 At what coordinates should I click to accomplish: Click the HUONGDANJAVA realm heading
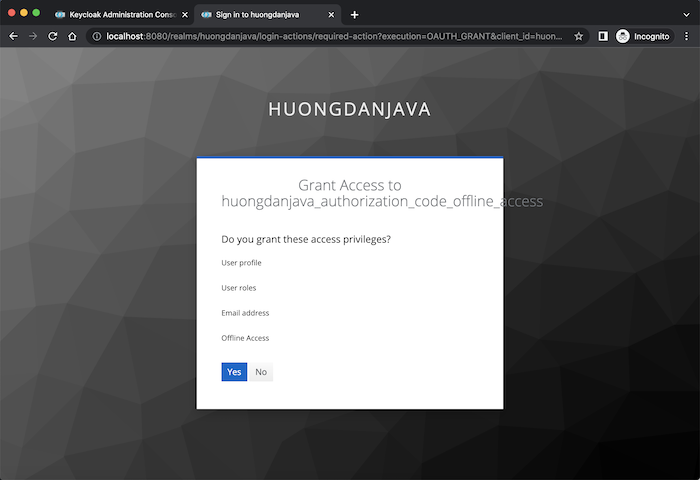click(x=350, y=109)
